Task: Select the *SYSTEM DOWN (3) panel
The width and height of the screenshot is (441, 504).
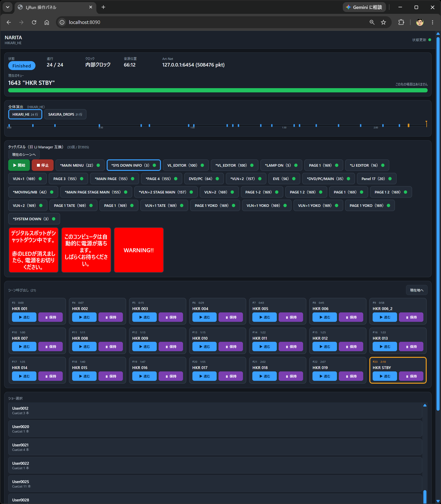Action: coord(34,219)
